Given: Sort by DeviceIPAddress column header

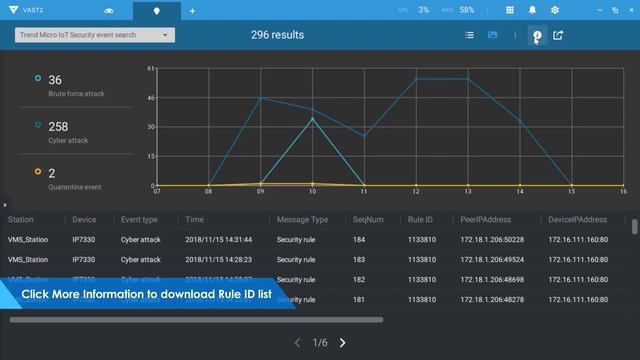Looking at the screenshot, I should (x=578, y=220).
